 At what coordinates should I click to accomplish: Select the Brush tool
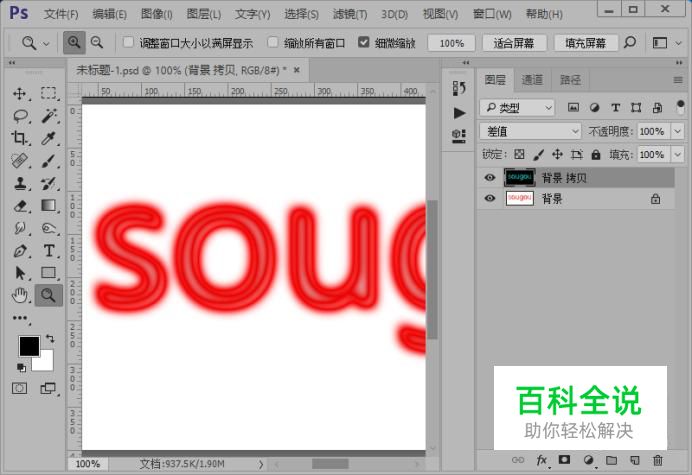point(49,161)
